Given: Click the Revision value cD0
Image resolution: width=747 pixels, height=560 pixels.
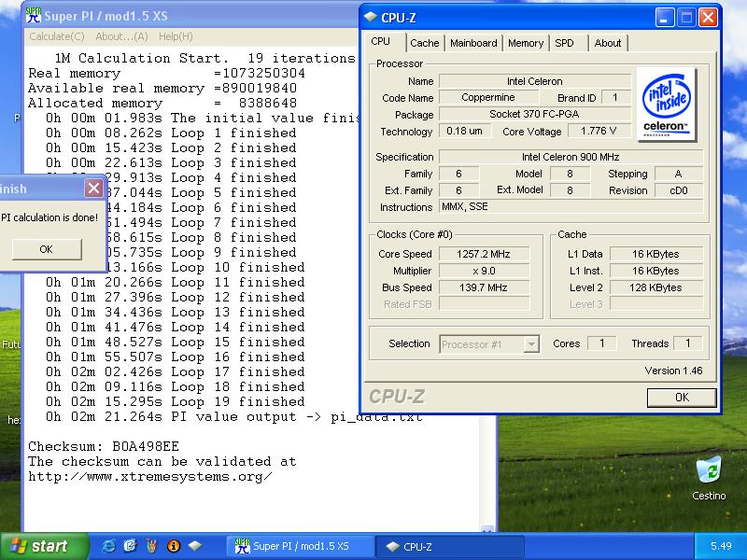Looking at the screenshot, I should (x=679, y=190).
